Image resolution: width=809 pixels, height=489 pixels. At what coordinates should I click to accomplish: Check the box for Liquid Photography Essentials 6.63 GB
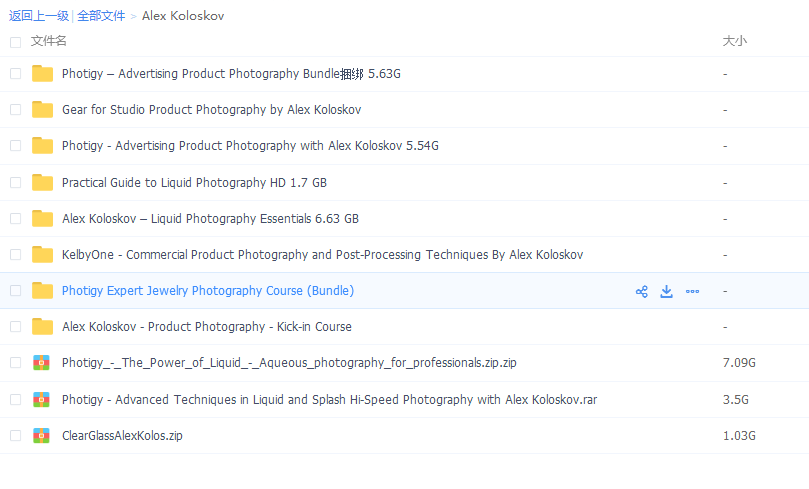pos(15,219)
